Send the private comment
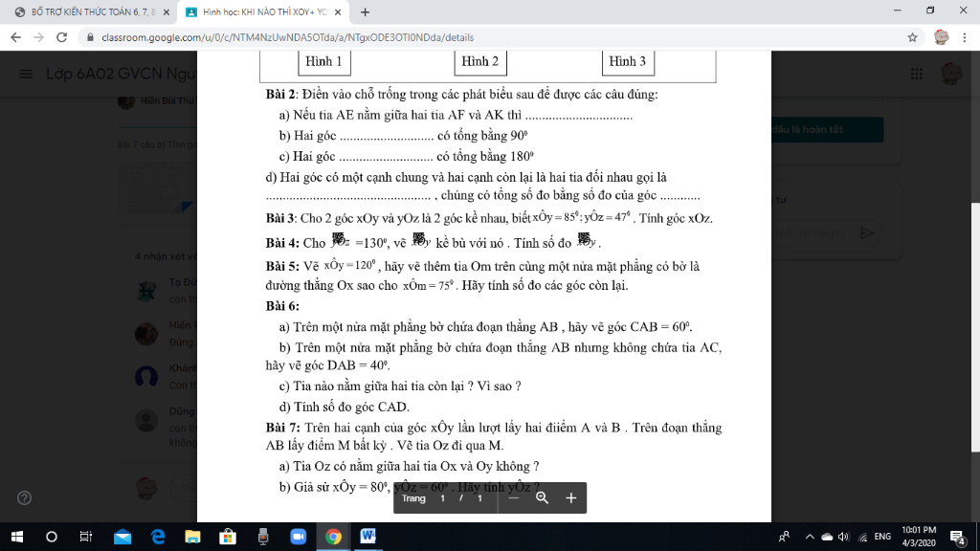980x551 pixels. pos(867,233)
